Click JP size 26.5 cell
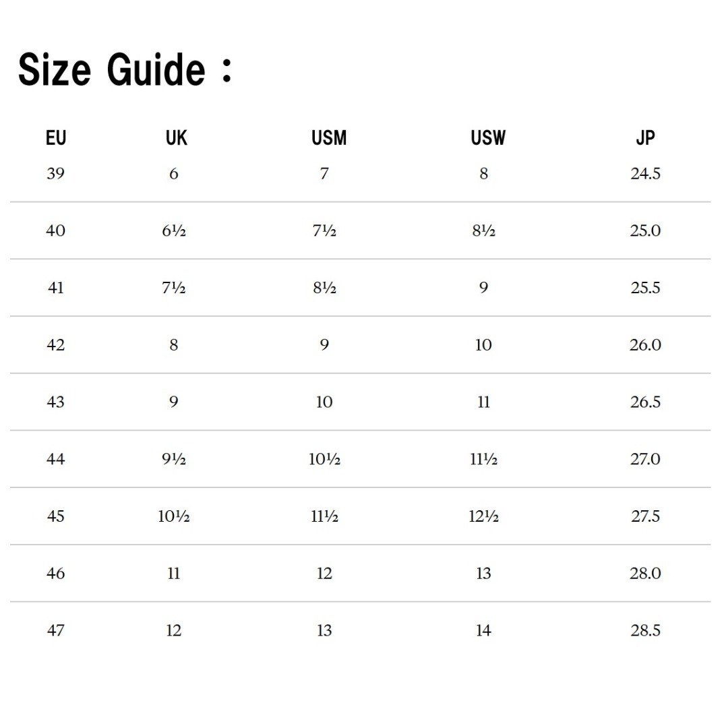Viewport: 728px width, 728px height. click(x=645, y=402)
